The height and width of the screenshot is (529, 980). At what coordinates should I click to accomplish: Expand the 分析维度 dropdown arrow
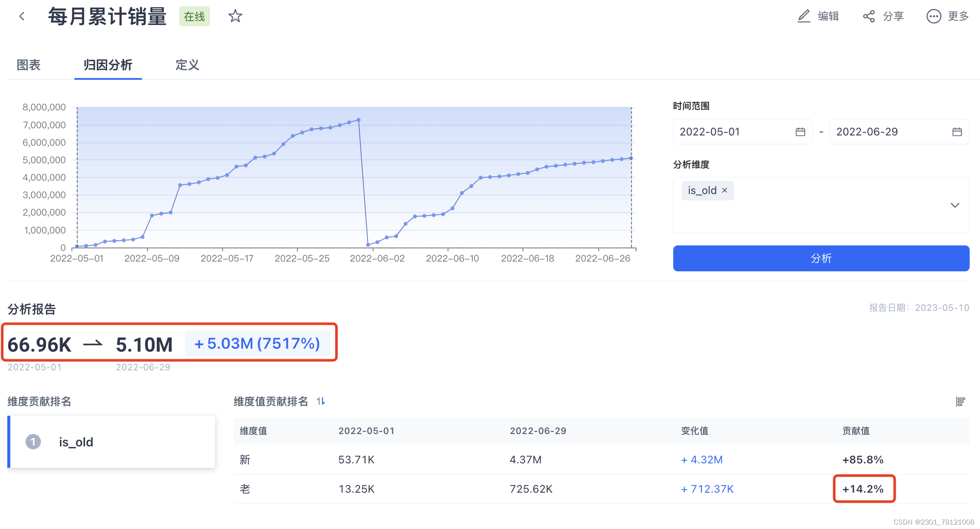pyautogui.click(x=955, y=205)
